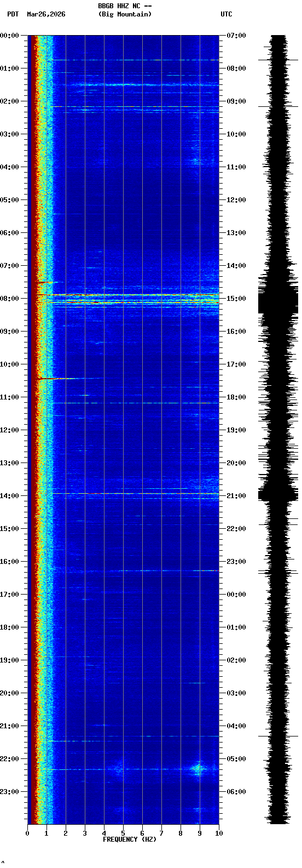
Task: Click the frequency axis tick label '8'
Action: coord(181,833)
